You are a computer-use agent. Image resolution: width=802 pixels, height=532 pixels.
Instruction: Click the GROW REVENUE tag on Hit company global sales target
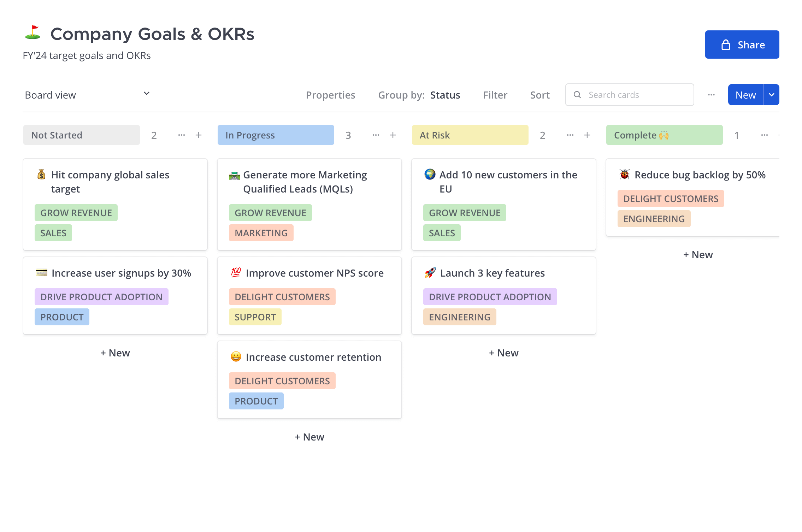tap(76, 213)
